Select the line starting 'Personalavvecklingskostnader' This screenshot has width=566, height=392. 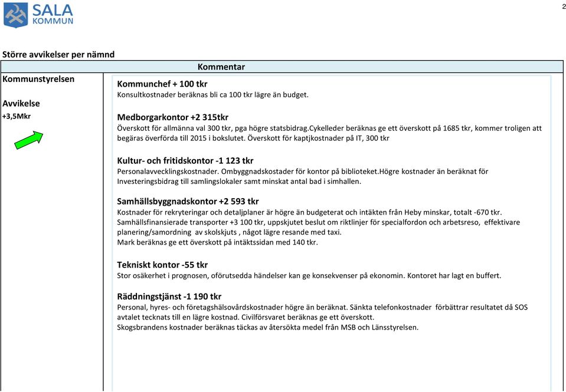click(303, 172)
